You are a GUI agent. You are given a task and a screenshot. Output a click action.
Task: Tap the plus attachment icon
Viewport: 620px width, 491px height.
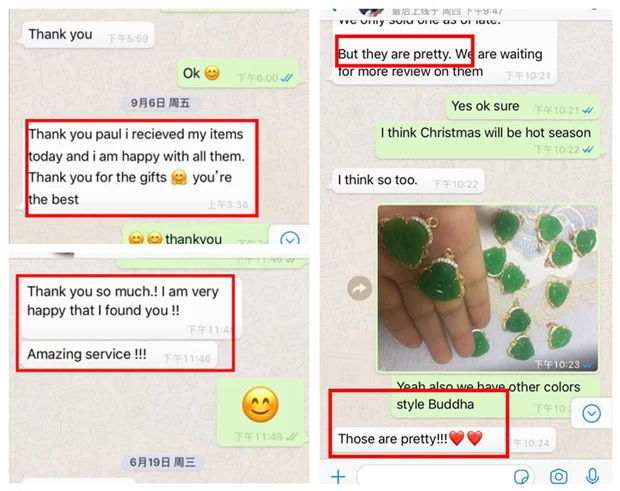pyautogui.click(x=338, y=476)
